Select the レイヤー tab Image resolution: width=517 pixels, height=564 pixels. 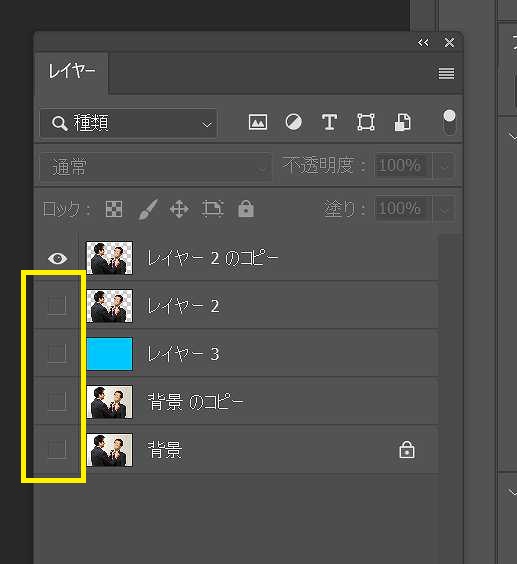point(72,71)
